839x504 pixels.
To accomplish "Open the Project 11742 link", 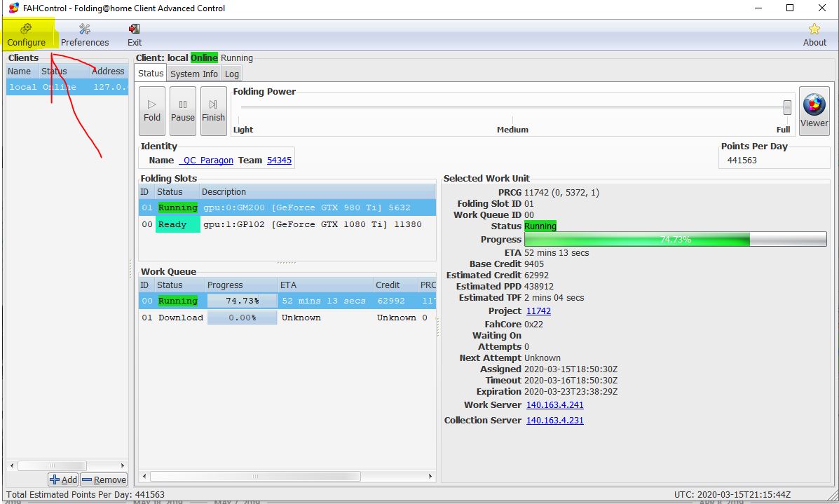I will [538, 311].
